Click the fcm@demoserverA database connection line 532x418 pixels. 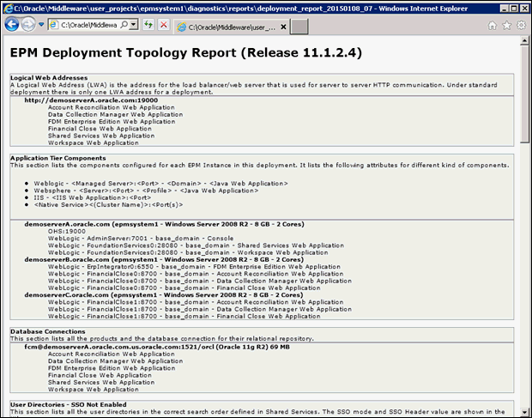(x=157, y=347)
